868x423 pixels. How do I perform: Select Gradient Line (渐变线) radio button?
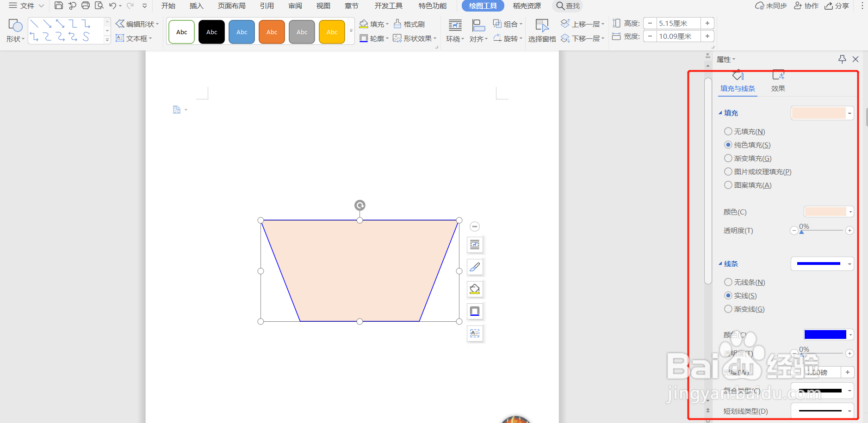pyautogui.click(x=728, y=309)
